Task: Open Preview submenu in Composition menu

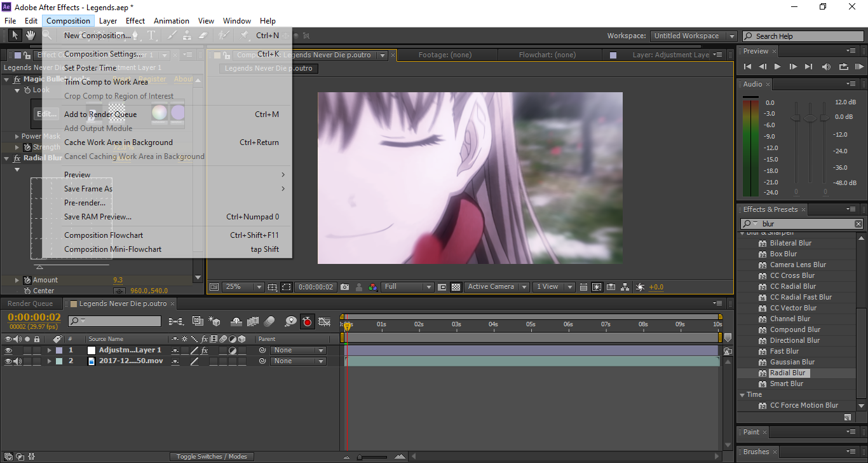Action: click(x=167, y=175)
